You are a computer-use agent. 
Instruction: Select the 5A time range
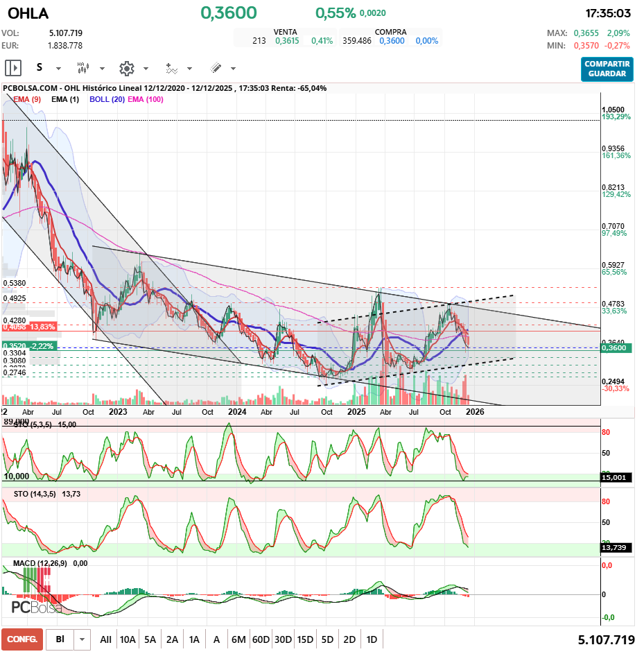(150, 639)
